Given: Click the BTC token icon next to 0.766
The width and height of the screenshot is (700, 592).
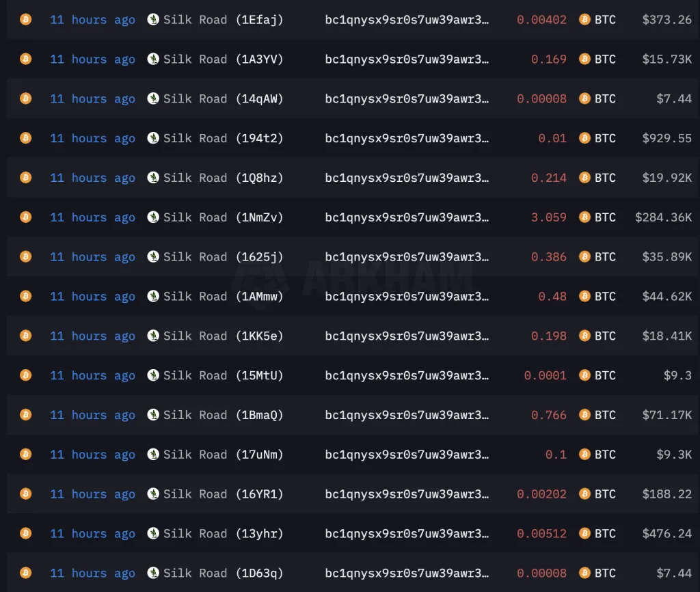Looking at the screenshot, I should tap(584, 415).
